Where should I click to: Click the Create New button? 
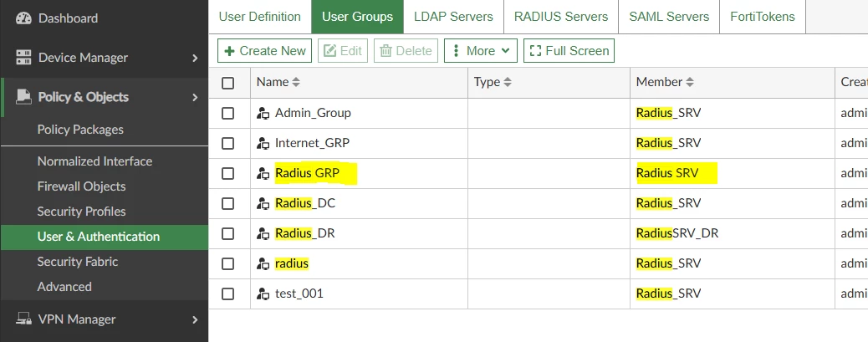point(264,50)
